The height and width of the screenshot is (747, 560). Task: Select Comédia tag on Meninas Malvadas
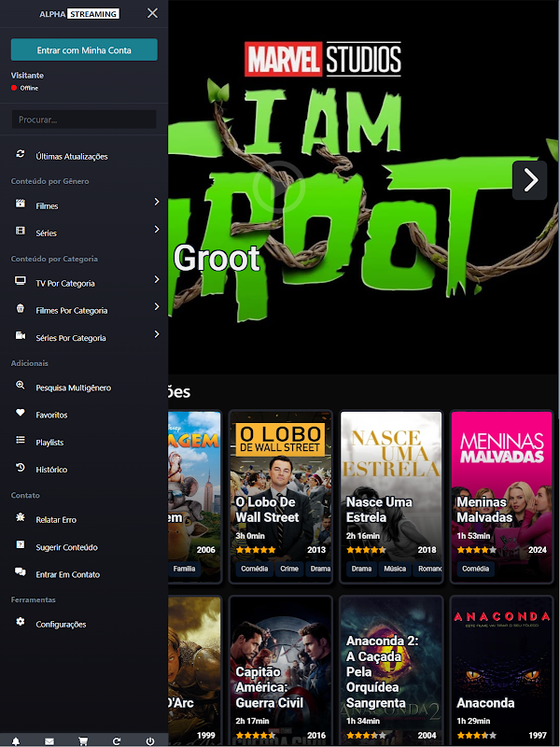click(475, 569)
